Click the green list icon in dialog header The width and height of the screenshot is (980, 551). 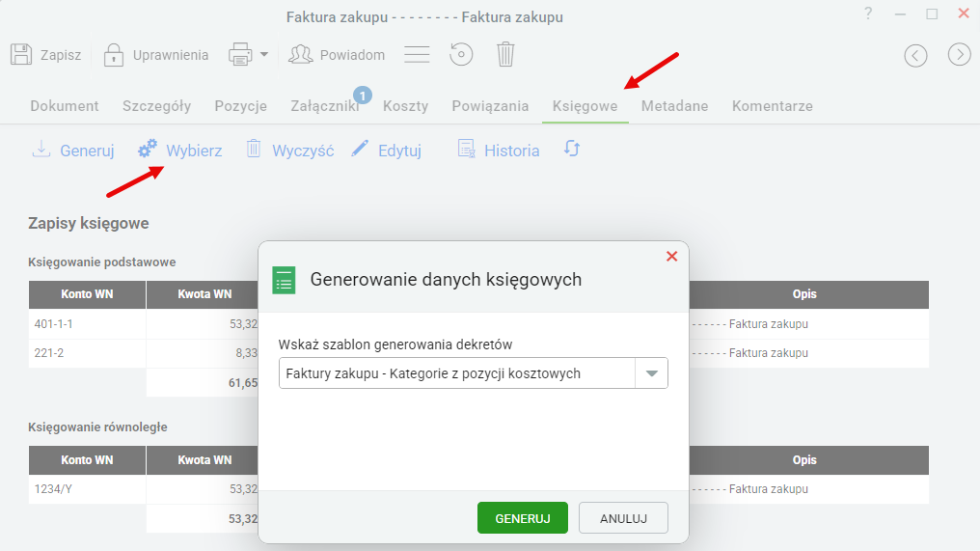point(284,280)
